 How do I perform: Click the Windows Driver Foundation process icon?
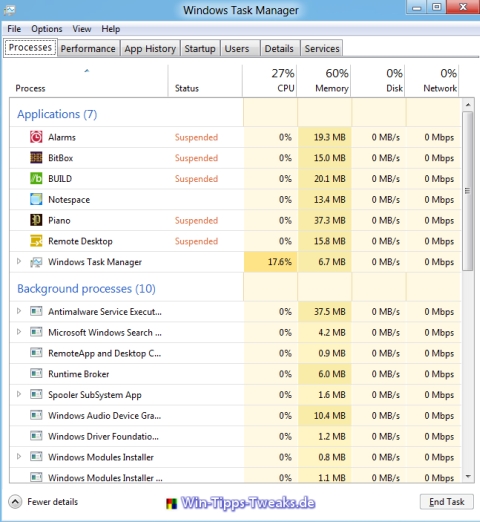[36, 436]
